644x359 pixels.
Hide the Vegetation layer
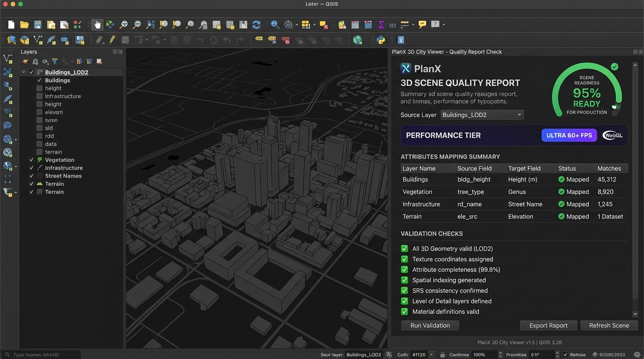(x=31, y=160)
